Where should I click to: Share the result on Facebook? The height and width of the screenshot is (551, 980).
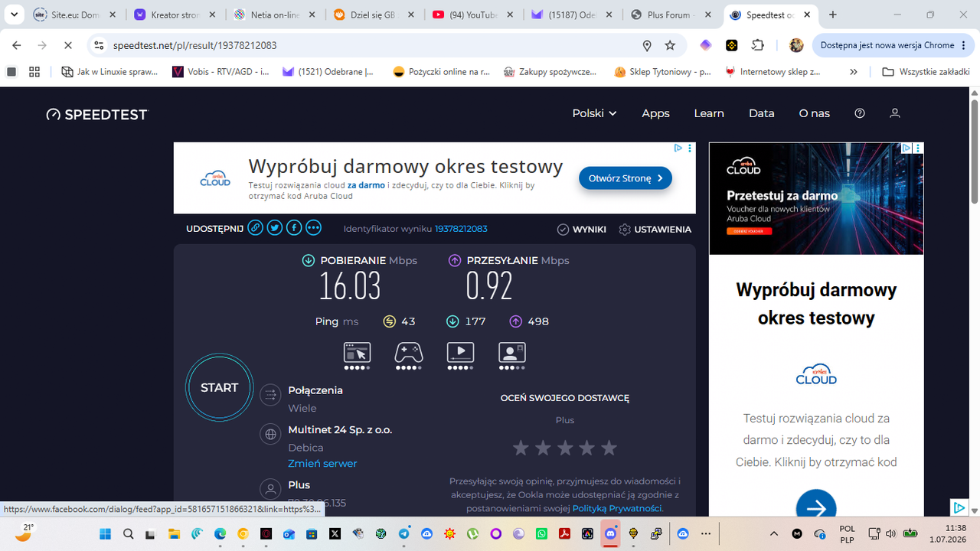click(294, 228)
